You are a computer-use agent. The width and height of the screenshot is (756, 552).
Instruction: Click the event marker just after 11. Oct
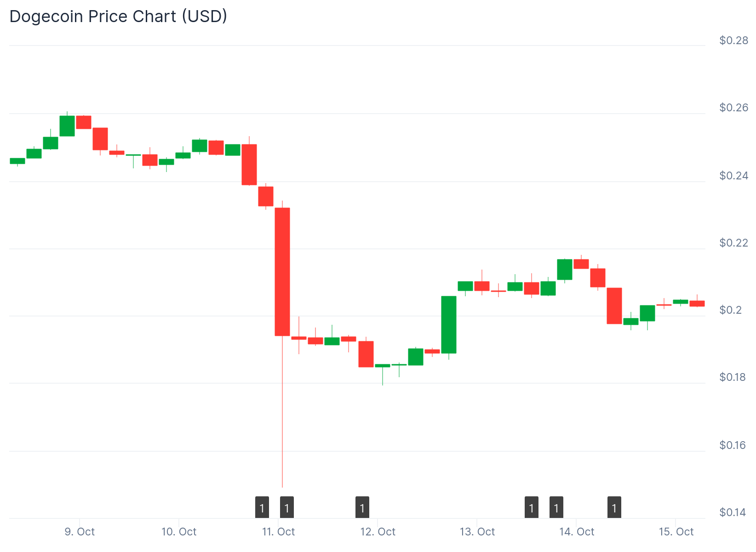(287, 507)
